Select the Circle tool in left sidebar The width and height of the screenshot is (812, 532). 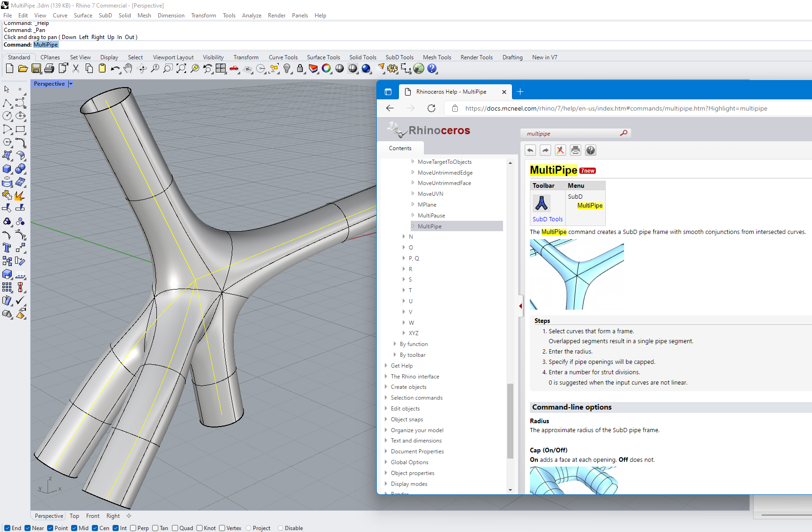[x=7, y=116]
